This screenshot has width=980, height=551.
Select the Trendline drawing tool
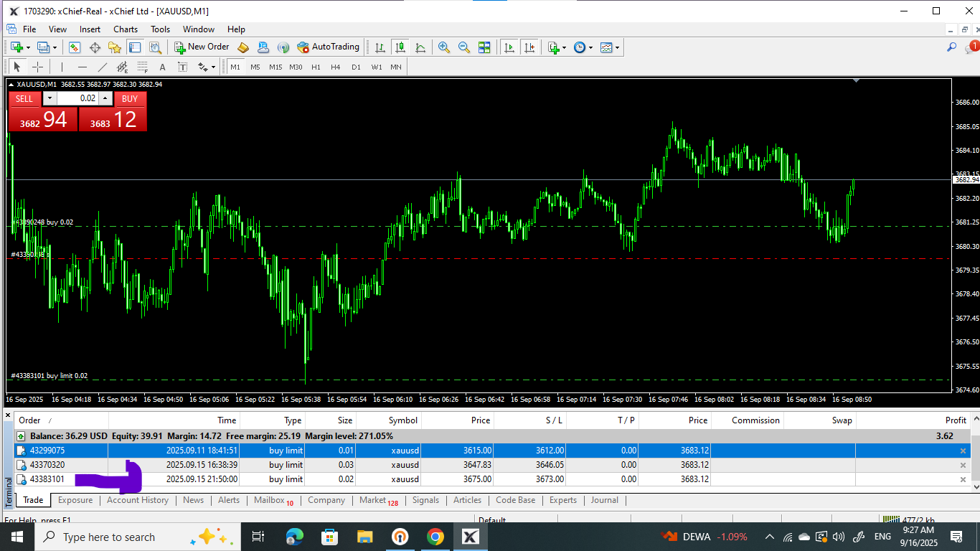pyautogui.click(x=103, y=67)
